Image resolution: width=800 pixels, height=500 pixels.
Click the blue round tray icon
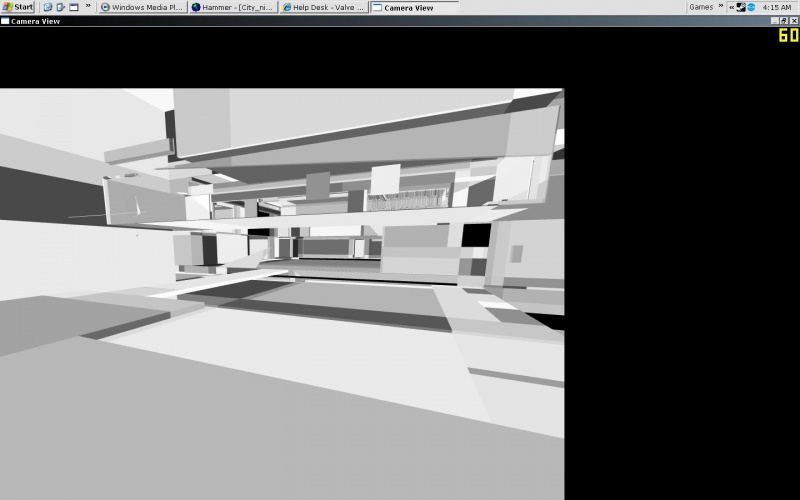[751, 7]
